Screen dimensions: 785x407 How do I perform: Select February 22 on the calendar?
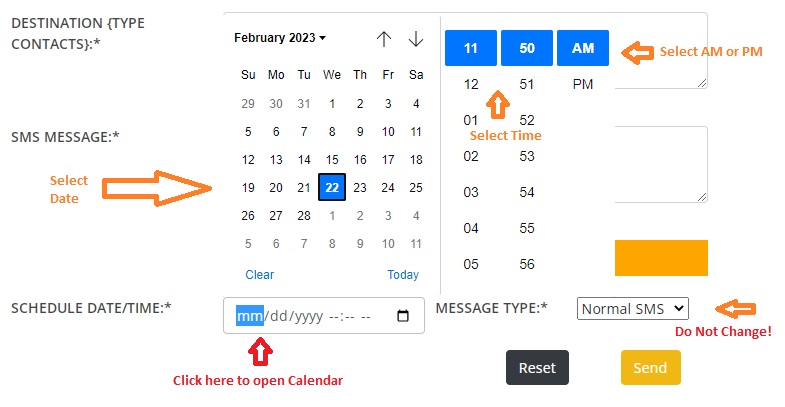[332, 187]
